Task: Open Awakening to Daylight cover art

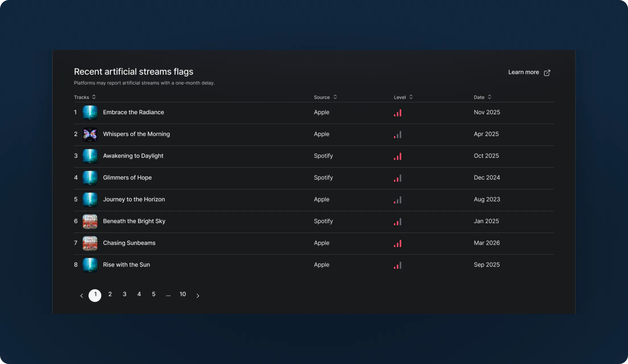Action: [x=90, y=156]
